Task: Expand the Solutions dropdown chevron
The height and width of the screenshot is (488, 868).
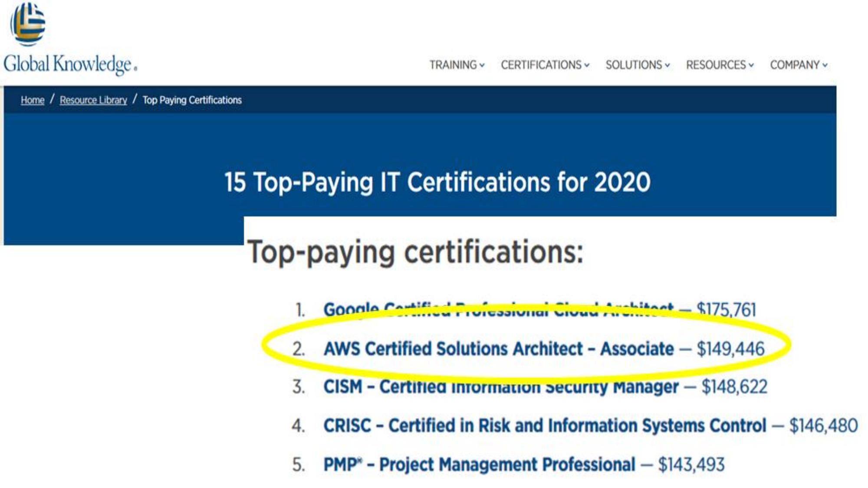Action: tap(667, 66)
